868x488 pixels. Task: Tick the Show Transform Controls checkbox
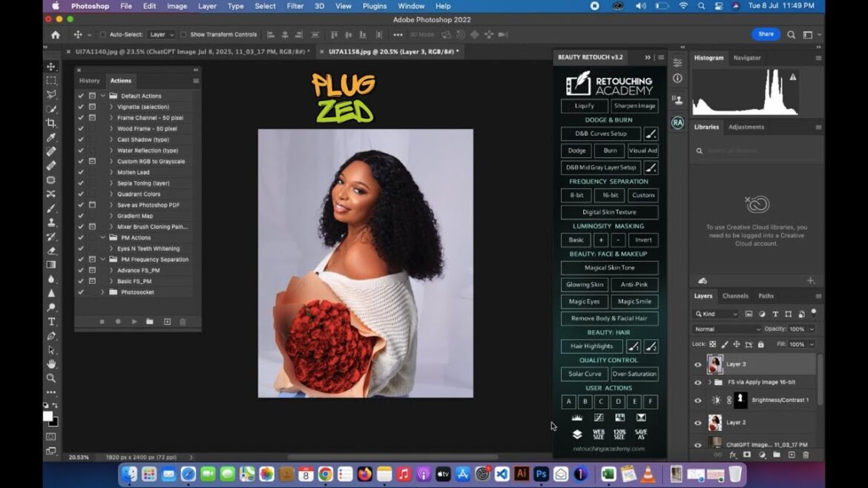click(x=183, y=35)
